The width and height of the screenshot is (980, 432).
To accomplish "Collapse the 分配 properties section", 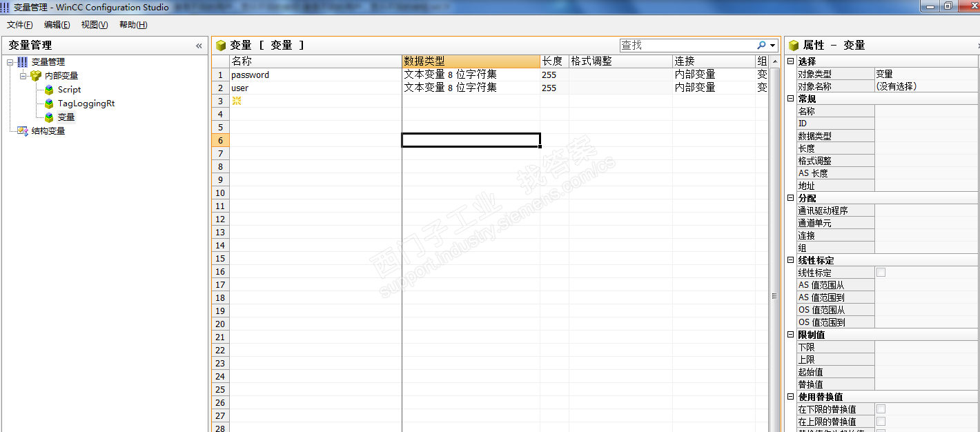I will pos(791,198).
